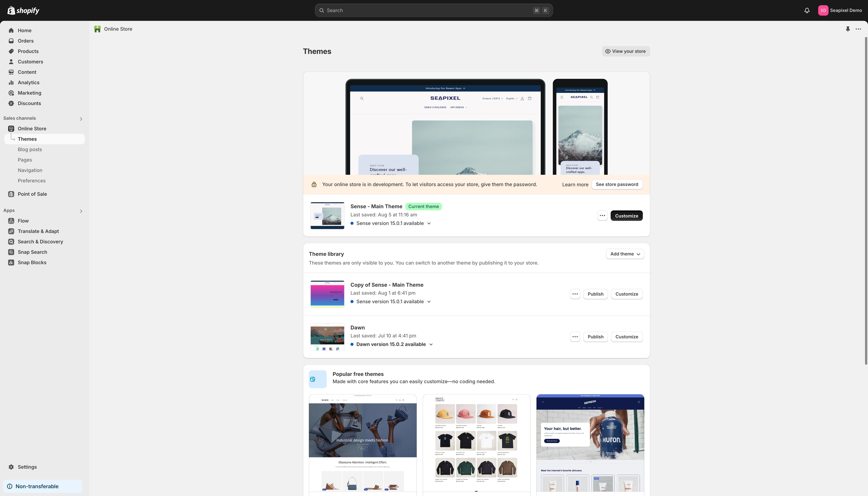
Task: Open Pages in sidebar
Action: [x=25, y=160]
